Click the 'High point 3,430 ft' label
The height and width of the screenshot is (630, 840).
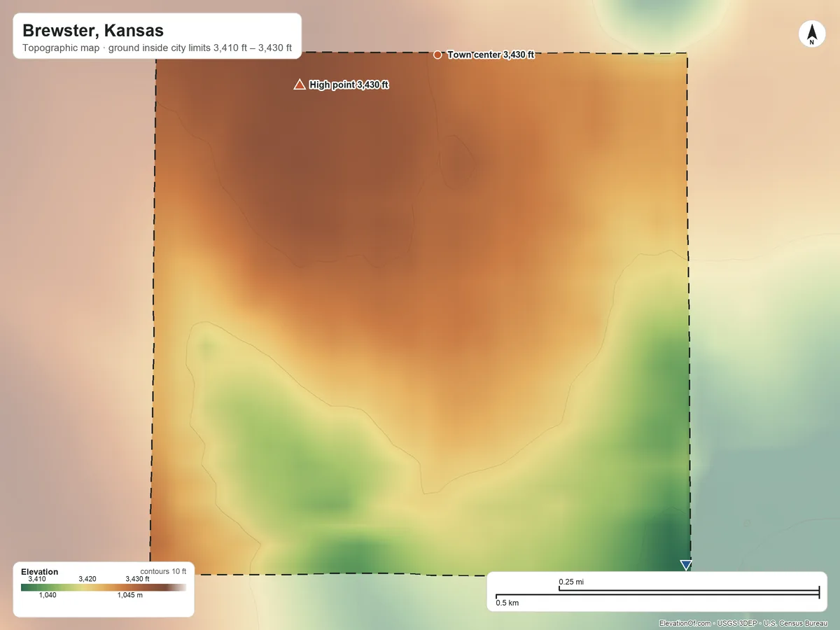click(x=349, y=85)
